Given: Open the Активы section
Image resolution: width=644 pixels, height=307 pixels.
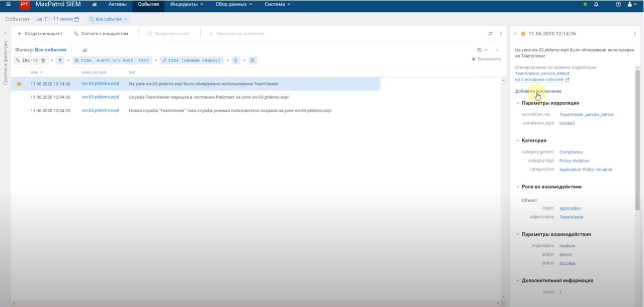Looking at the screenshot, I should pos(117,5).
